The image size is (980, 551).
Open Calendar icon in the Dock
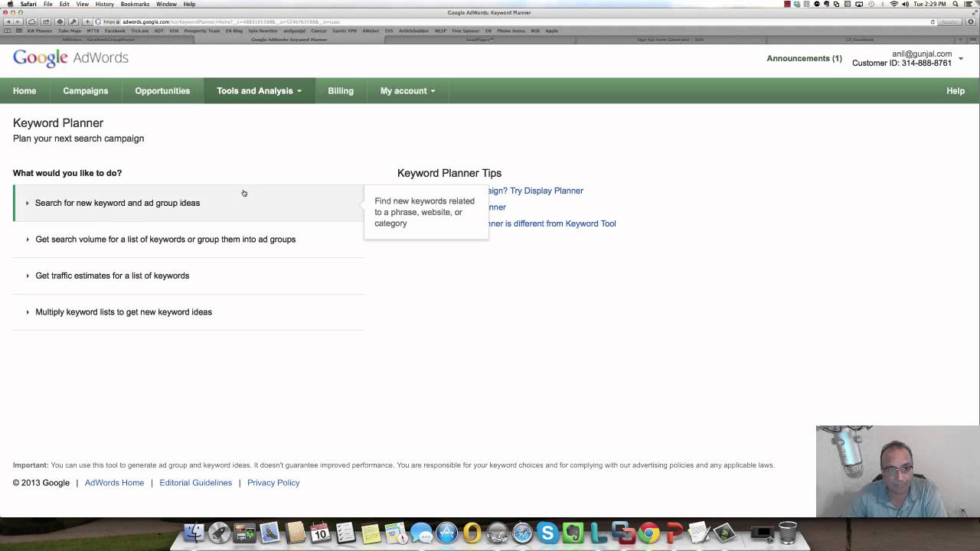(320, 532)
